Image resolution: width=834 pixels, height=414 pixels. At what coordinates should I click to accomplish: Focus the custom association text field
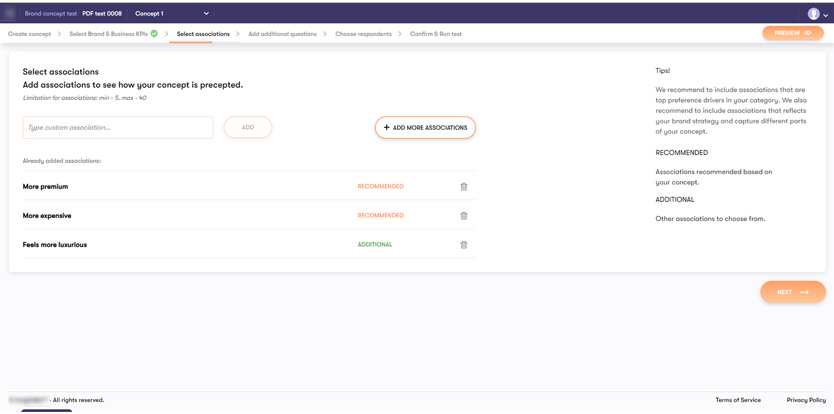118,128
